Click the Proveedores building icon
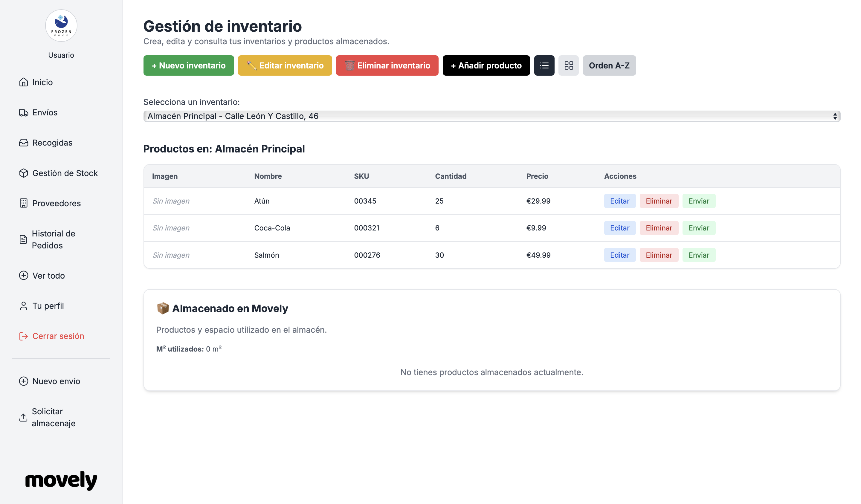Screen dimensions: 861x504 23,203
